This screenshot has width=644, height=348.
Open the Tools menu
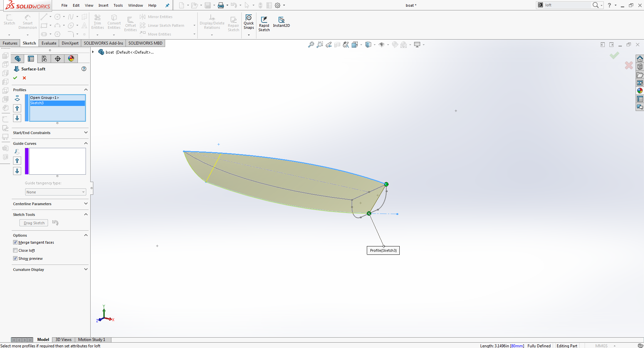118,5
